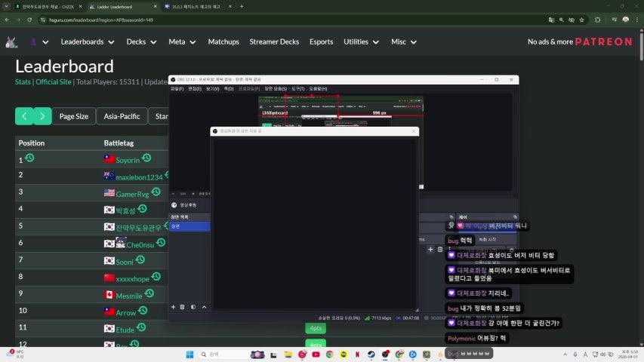Open OBS View menu 보기(V)
The image size is (644, 362).
212,89
